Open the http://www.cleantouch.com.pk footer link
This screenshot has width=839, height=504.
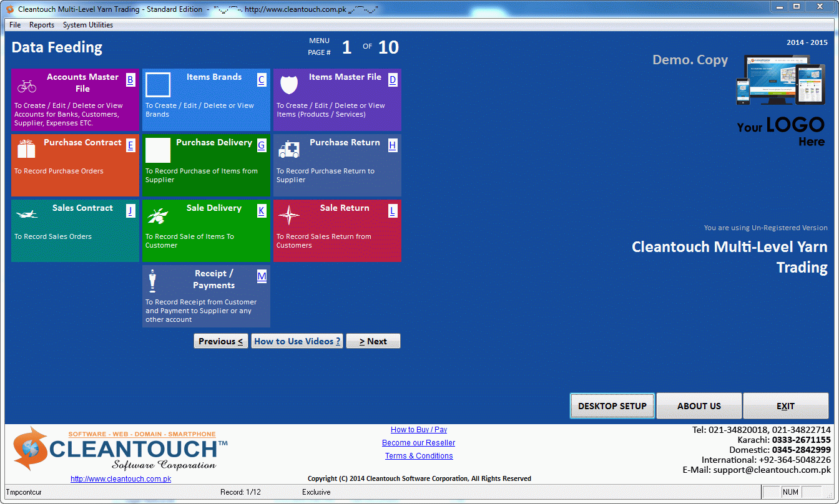120,479
